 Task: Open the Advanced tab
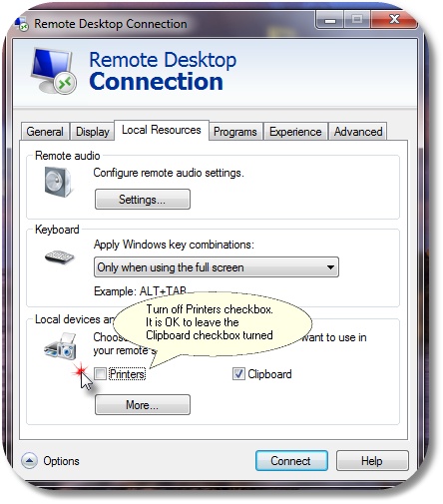pyautogui.click(x=358, y=132)
